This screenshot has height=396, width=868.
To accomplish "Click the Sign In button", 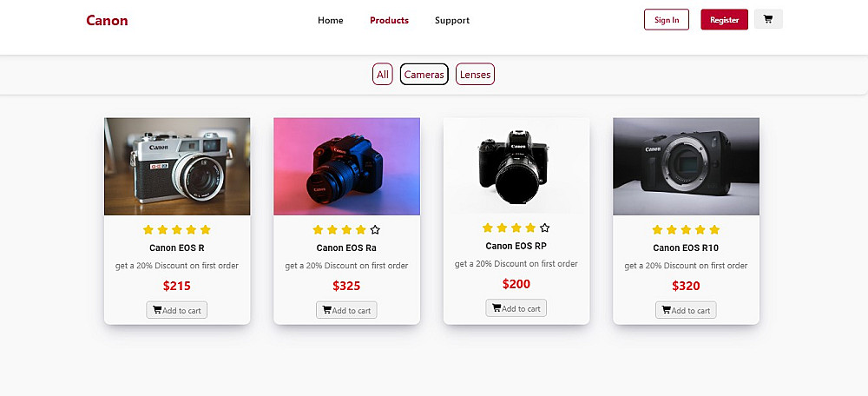I will click(667, 20).
